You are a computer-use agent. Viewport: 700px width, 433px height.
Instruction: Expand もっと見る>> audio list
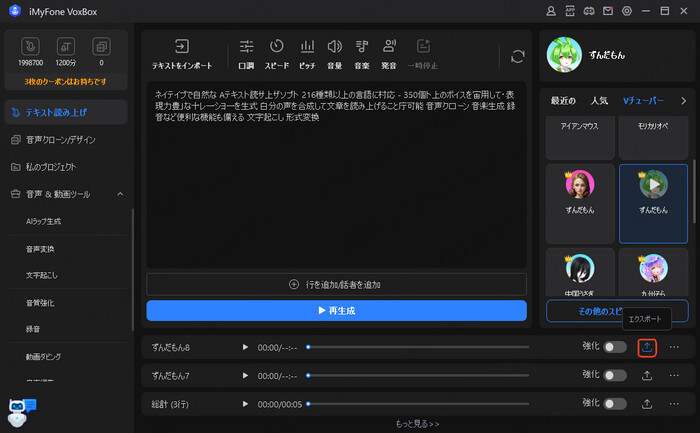click(417, 424)
